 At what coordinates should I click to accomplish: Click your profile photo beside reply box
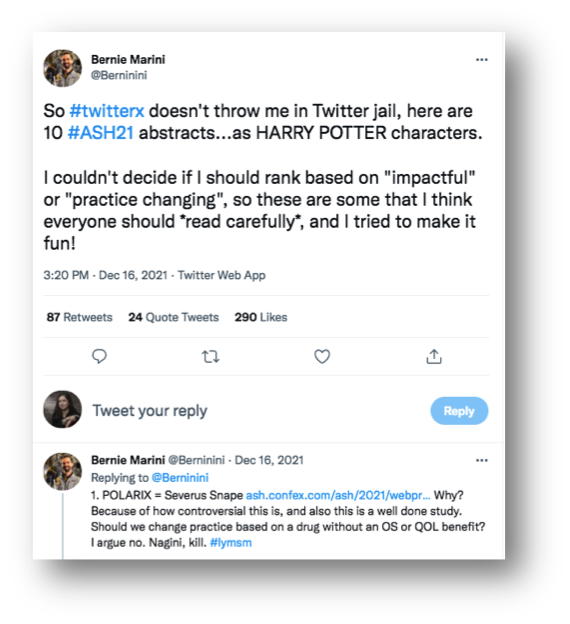[x=62, y=410]
